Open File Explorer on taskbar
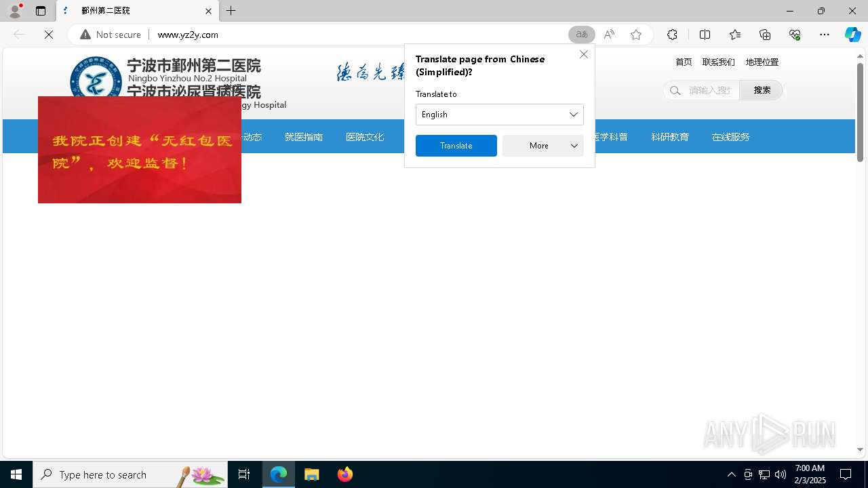This screenshot has width=868, height=488. click(x=312, y=474)
